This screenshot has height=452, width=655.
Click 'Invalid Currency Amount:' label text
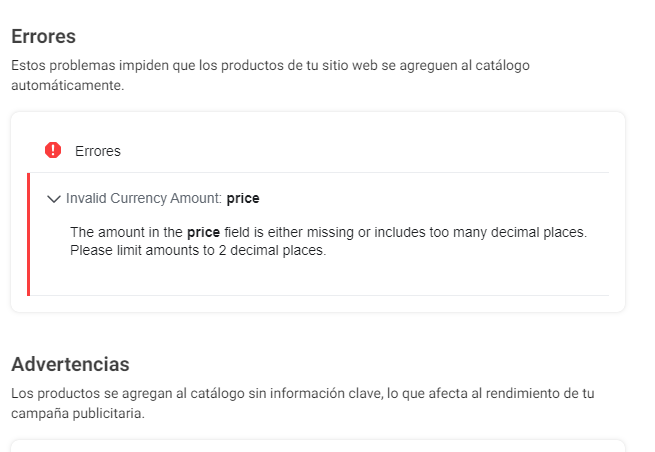(x=144, y=198)
